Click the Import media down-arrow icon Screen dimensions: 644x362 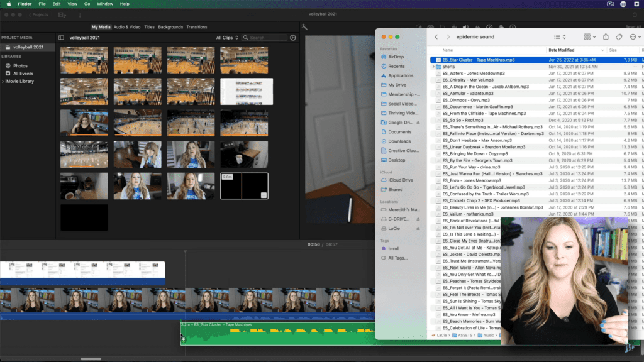[80, 15]
